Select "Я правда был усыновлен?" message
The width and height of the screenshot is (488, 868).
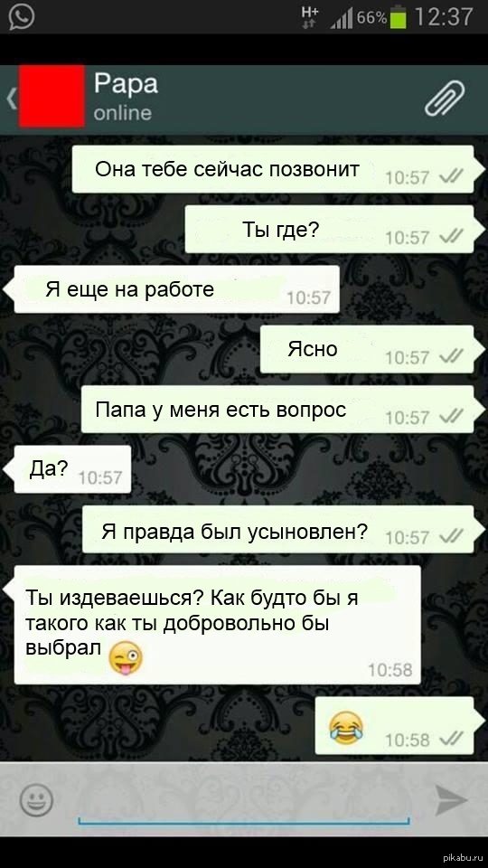[278, 529]
